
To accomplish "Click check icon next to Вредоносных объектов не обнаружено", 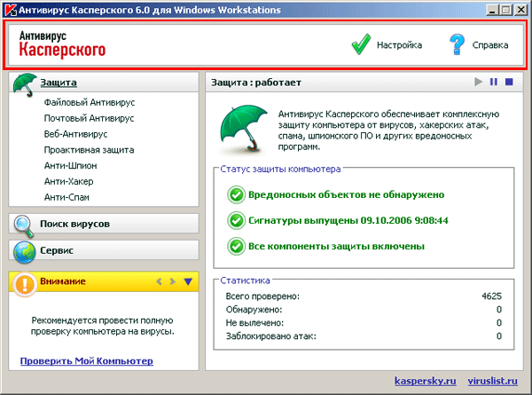I will point(236,195).
